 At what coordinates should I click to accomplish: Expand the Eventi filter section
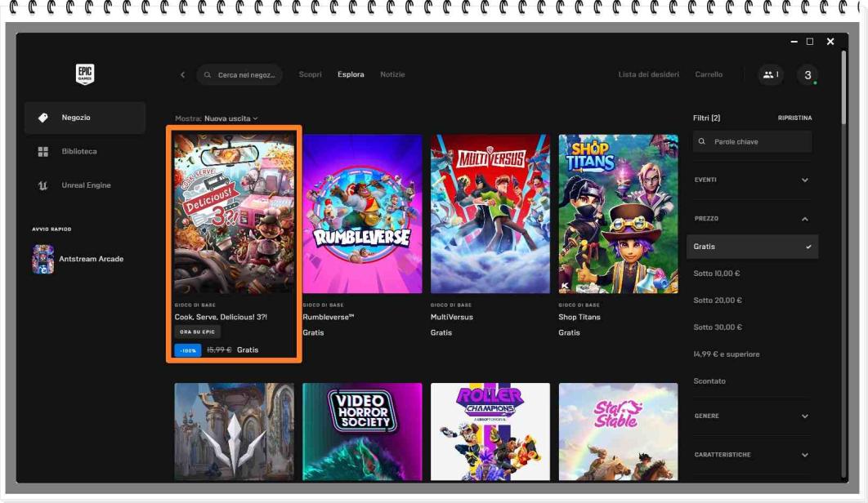pos(752,180)
